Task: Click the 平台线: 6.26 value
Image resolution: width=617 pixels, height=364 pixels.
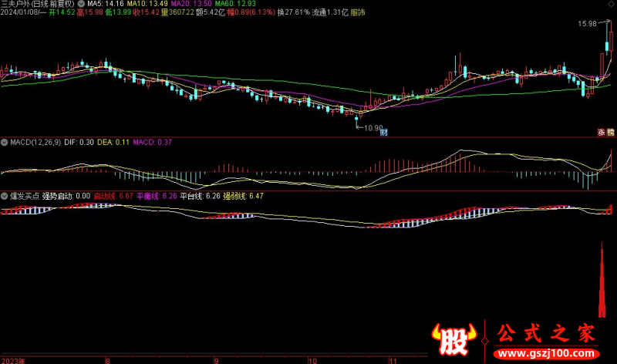Action: (200, 196)
